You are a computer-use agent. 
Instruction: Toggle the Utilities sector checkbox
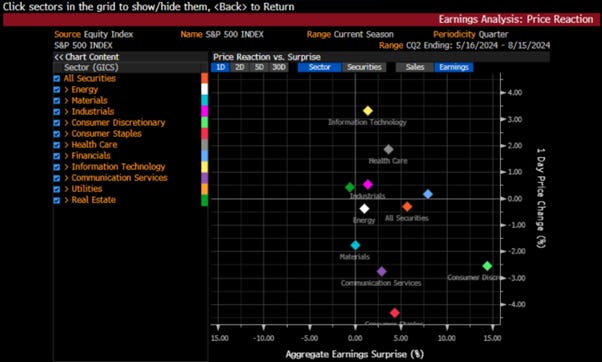point(57,189)
